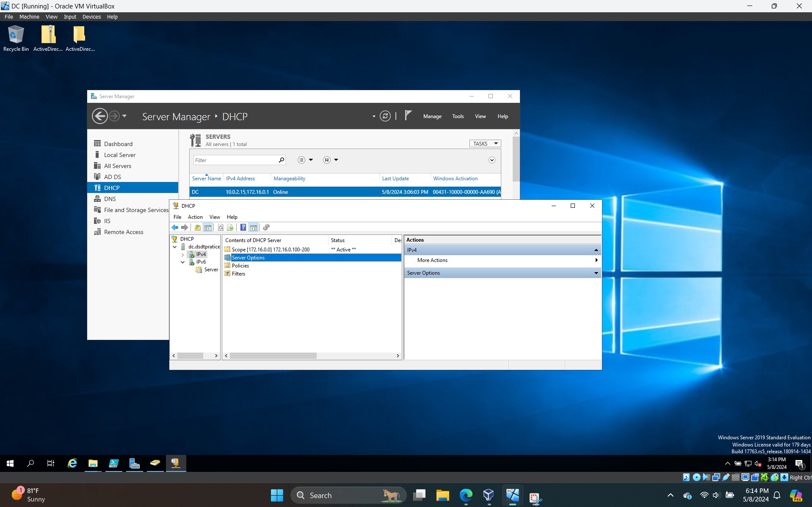The width and height of the screenshot is (812, 507).
Task: Toggle Show/Hide Console Tree icon
Action: tap(208, 228)
